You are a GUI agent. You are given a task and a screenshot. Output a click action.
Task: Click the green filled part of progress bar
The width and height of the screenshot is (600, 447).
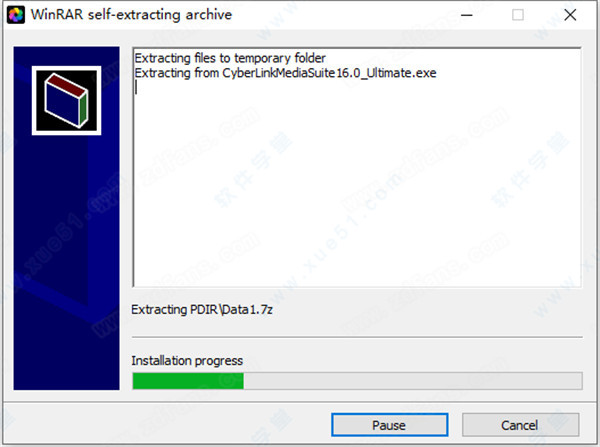[188, 381]
